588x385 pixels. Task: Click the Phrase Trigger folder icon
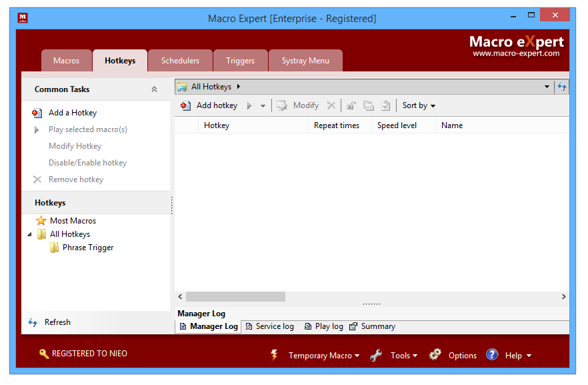[55, 248]
